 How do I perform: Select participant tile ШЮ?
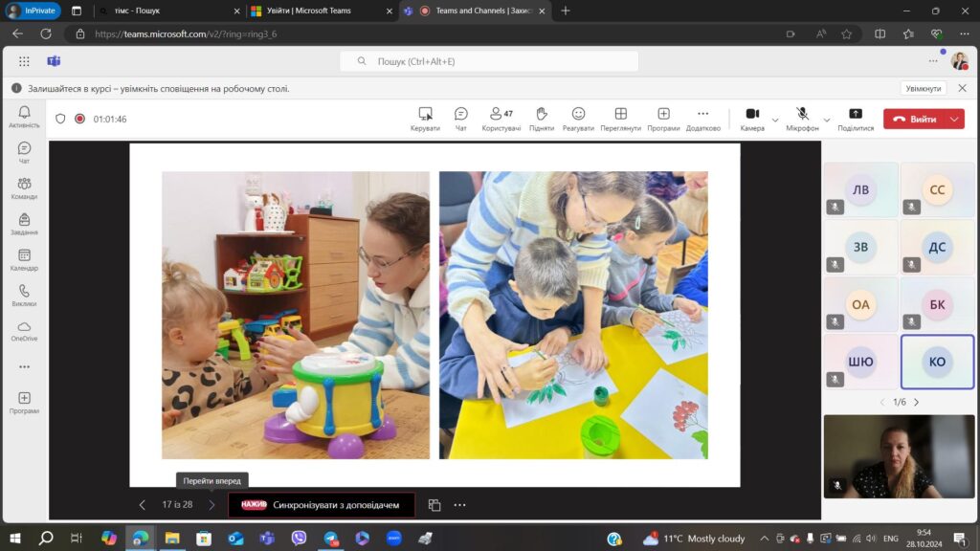tap(860, 362)
